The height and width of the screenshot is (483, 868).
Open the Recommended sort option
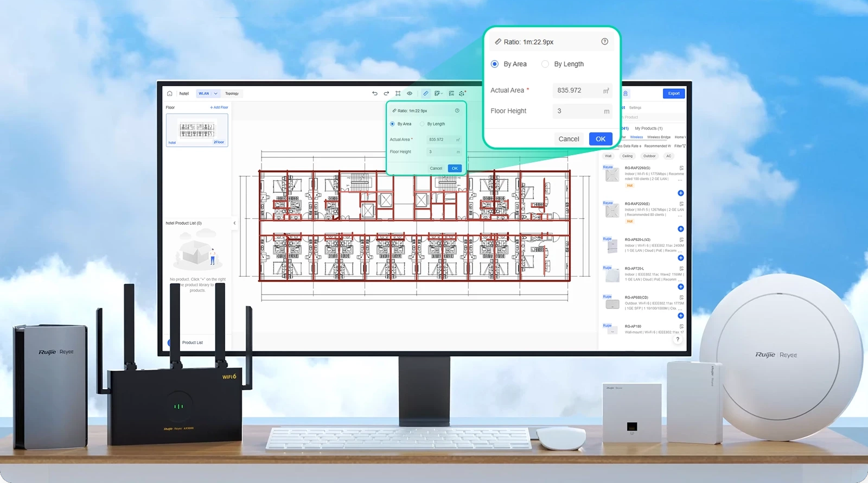658,146
